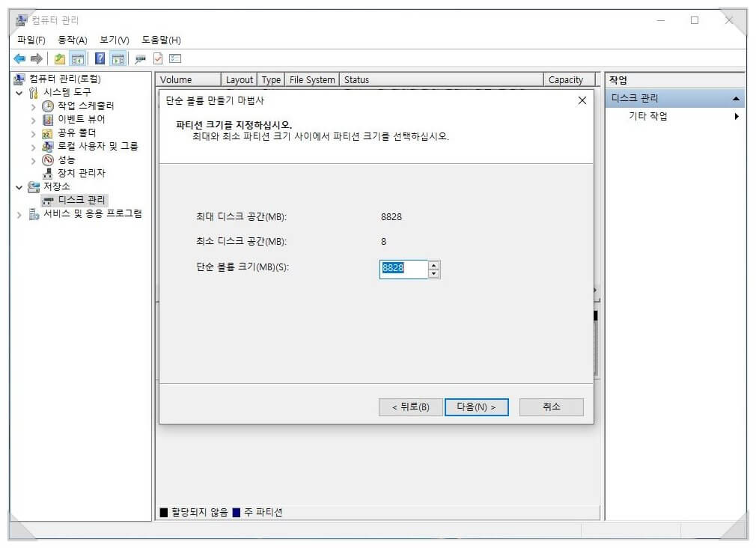Image resolution: width=756 pixels, height=548 pixels.
Task: Select the volume size input showing 8828
Action: pyautogui.click(x=404, y=270)
